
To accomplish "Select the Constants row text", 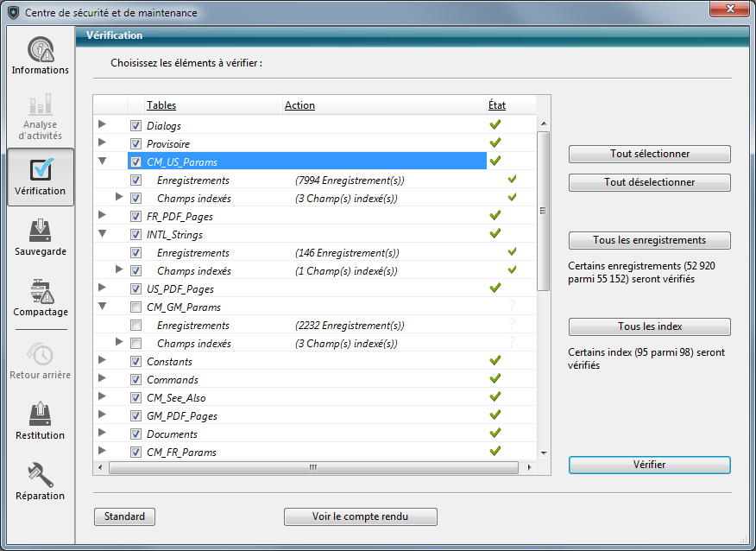I will click(x=170, y=362).
